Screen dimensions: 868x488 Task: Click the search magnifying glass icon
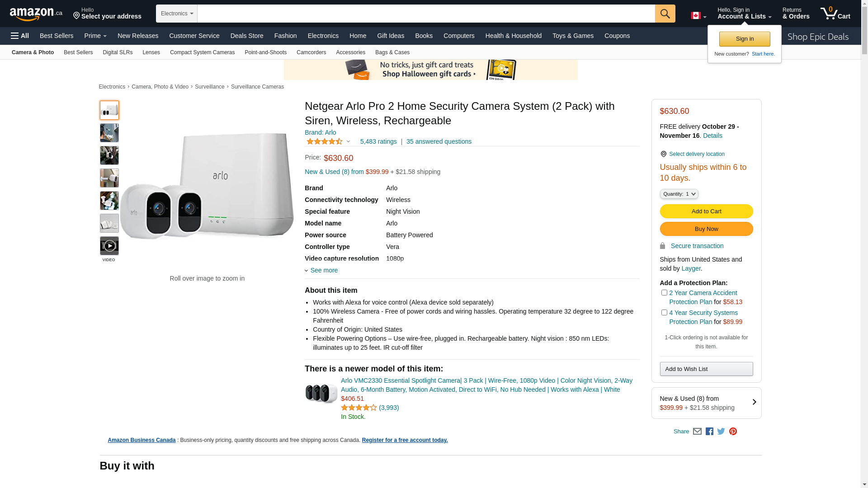coord(665,14)
